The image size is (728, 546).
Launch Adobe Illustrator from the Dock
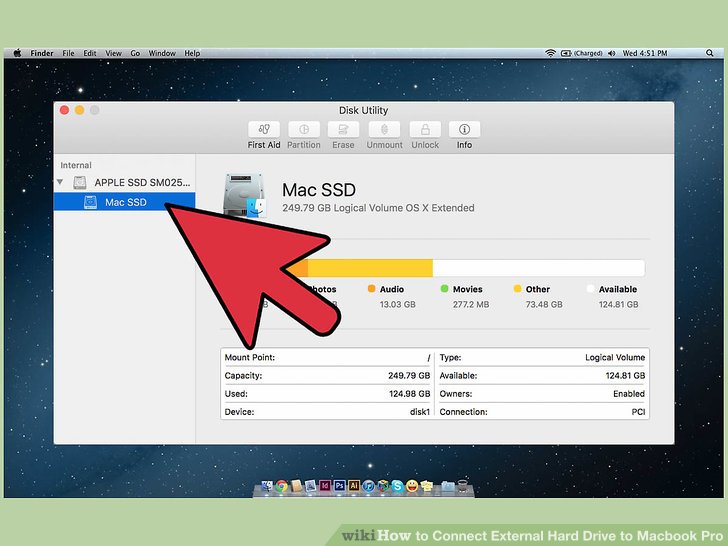coord(354,486)
